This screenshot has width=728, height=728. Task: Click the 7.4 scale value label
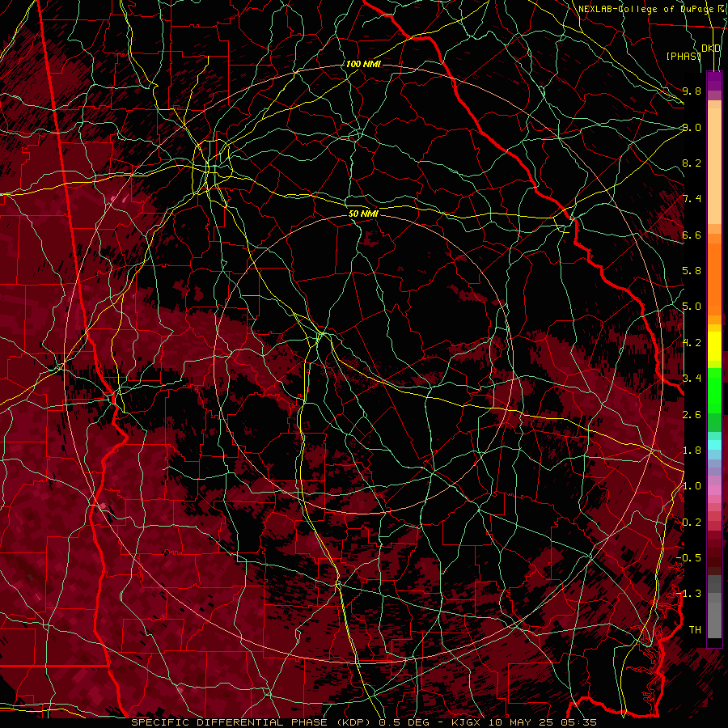click(692, 199)
